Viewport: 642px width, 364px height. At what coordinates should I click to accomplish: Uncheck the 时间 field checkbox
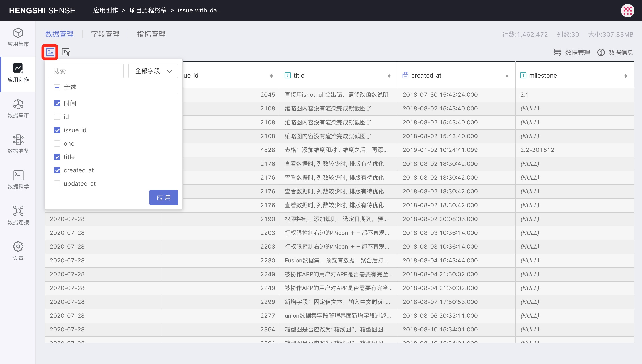coord(57,103)
